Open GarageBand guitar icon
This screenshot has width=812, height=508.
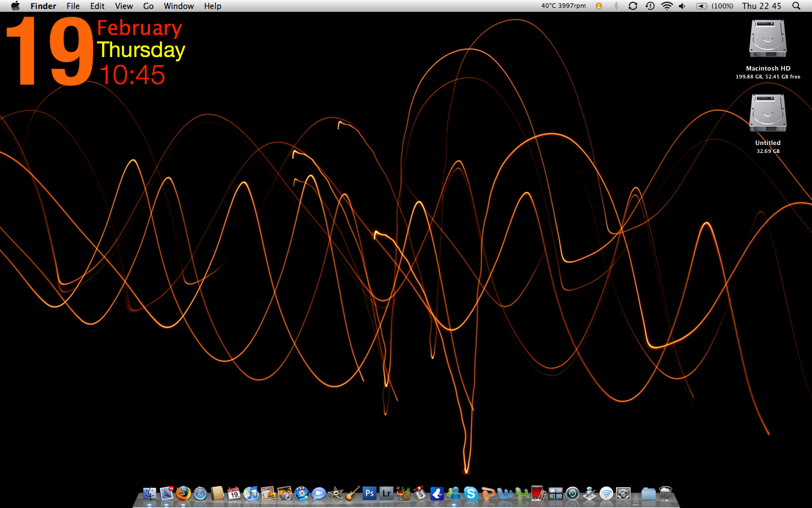pos(352,494)
